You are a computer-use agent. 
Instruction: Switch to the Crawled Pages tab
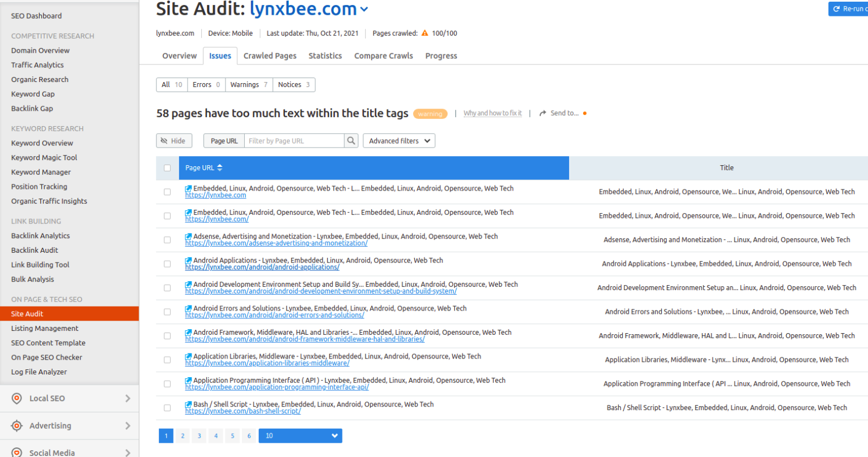click(270, 55)
